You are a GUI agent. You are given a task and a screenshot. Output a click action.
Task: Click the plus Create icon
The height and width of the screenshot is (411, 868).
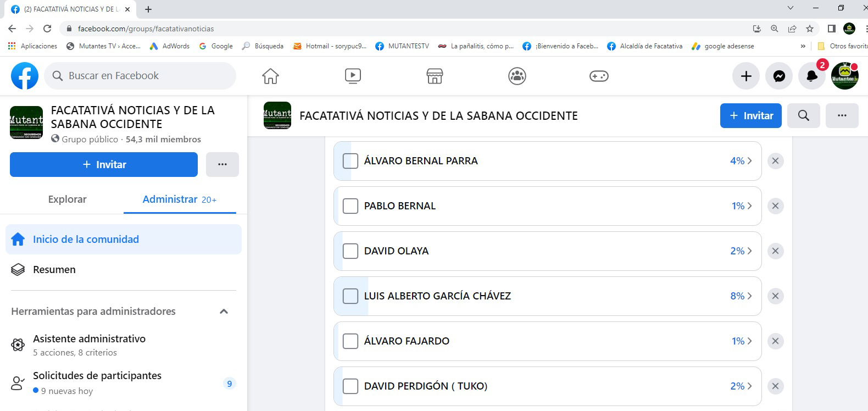746,76
